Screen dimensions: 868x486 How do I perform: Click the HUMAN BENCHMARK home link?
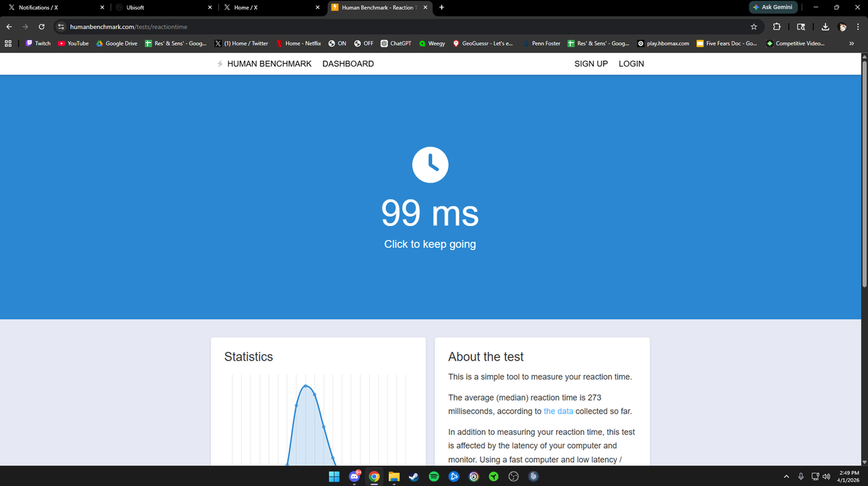269,64
